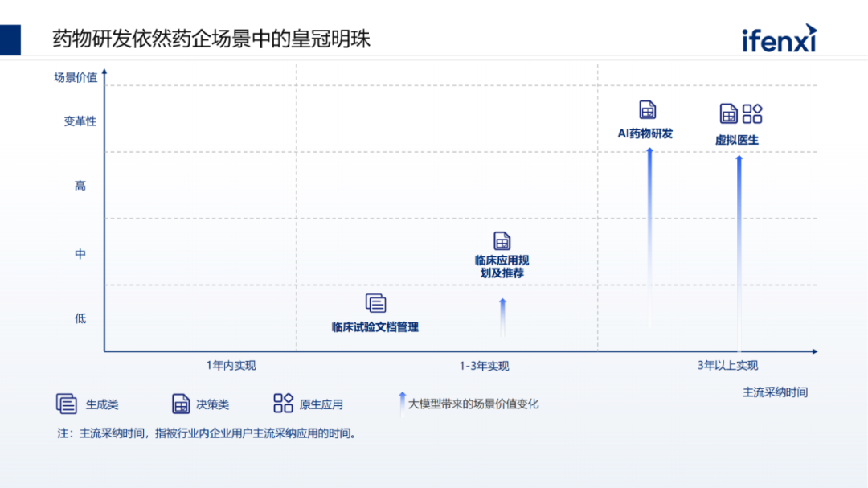Click the 生成类 legend text
Screen dimensions: 868x488
point(102,404)
